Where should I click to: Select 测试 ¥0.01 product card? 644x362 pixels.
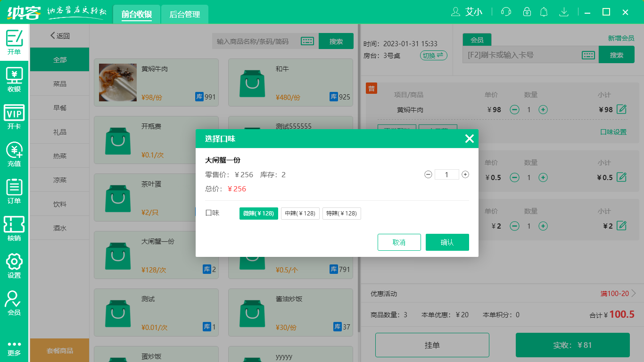click(156, 313)
